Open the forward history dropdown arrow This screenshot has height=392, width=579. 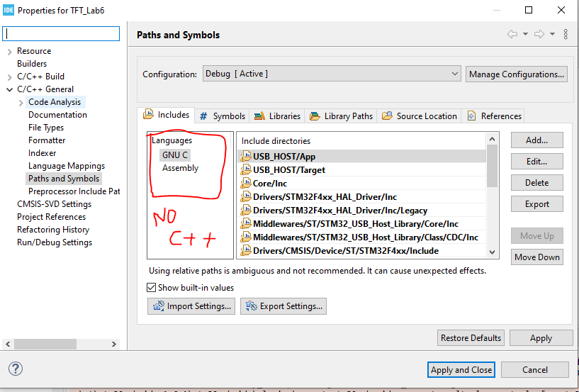coord(552,34)
